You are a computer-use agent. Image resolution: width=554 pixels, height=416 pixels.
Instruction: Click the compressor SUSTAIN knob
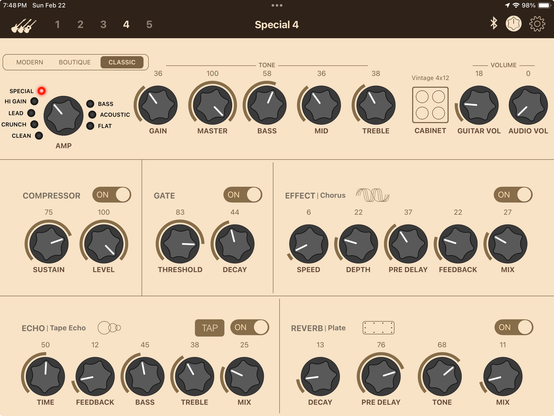click(49, 244)
